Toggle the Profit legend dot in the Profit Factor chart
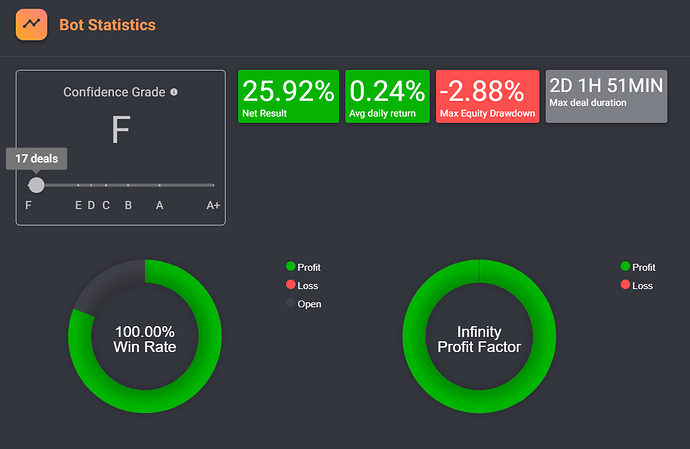The height and width of the screenshot is (449, 690). [x=625, y=266]
